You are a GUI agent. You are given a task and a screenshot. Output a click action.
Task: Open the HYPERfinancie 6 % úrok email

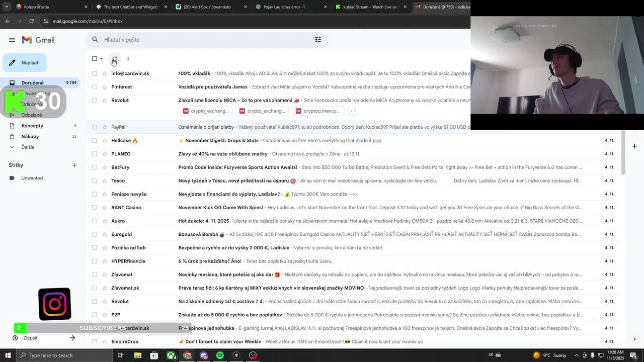[352, 261]
